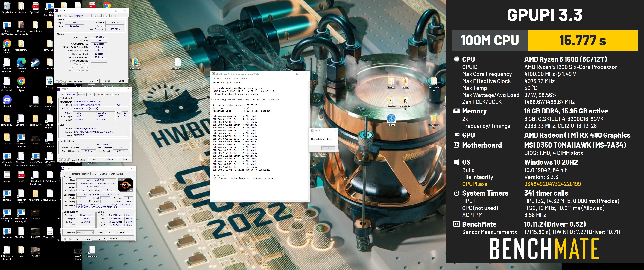Select Graphics tab in Mainboard CPU-Z window
This screenshot has width=644, height=270.
coord(99,95)
